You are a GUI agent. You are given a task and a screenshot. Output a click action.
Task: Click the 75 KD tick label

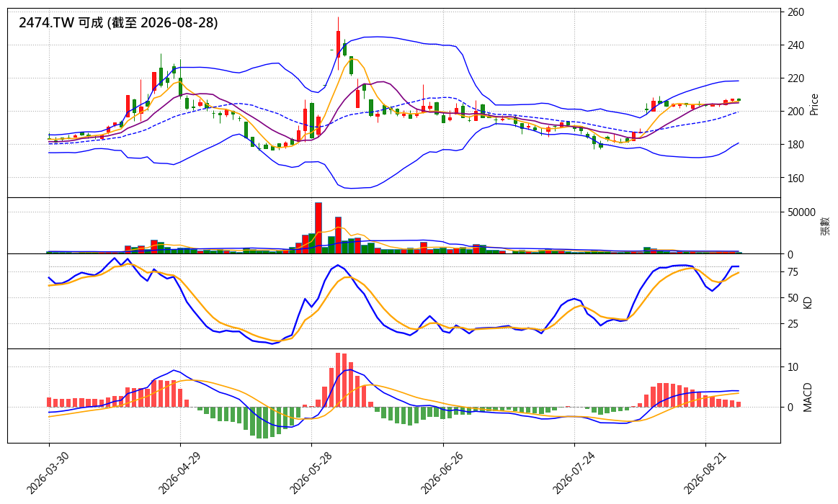[793, 272]
